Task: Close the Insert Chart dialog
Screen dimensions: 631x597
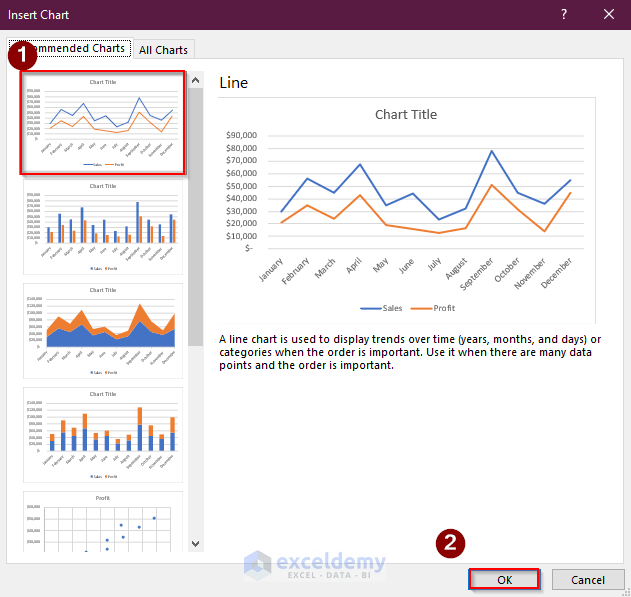Action: pos(609,14)
